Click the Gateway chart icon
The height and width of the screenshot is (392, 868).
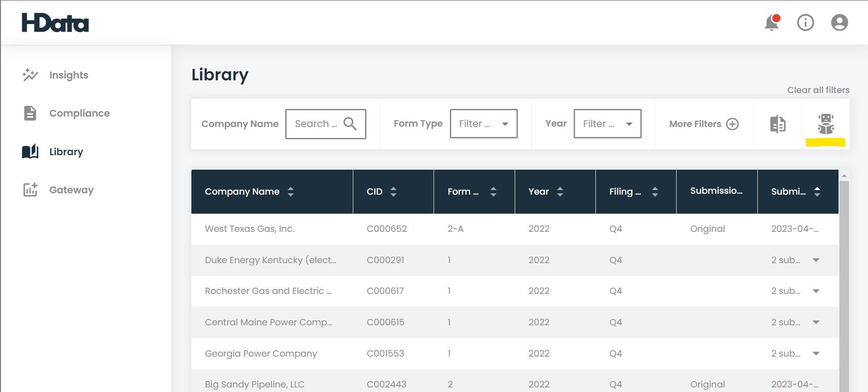tap(30, 190)
